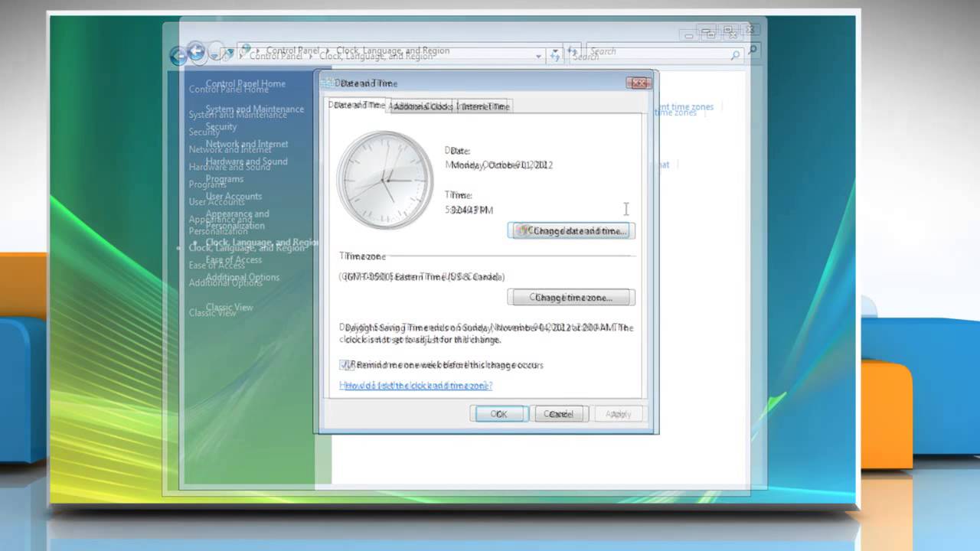Toggle the Remind me one week before checkbox
The image size is (980, 551).
348,365
